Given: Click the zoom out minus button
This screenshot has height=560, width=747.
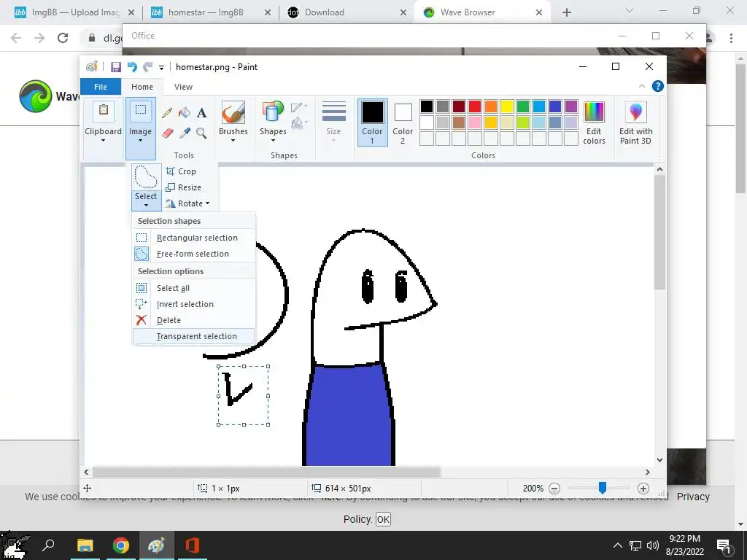Looking at the screenshot, I should coord(554,488).
